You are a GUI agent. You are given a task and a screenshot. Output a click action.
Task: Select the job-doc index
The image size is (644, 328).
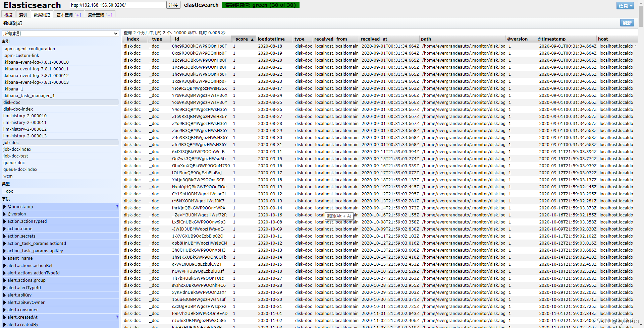coord(60,142)
